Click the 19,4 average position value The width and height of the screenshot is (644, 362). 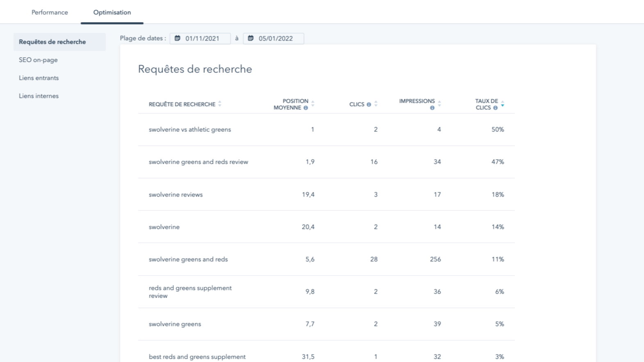pyautogui.click(x=308, y=195)
